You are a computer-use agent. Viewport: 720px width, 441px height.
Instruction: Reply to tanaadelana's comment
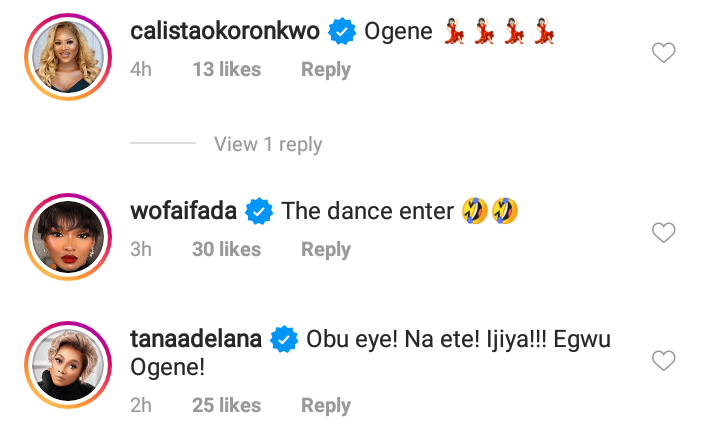326,406
